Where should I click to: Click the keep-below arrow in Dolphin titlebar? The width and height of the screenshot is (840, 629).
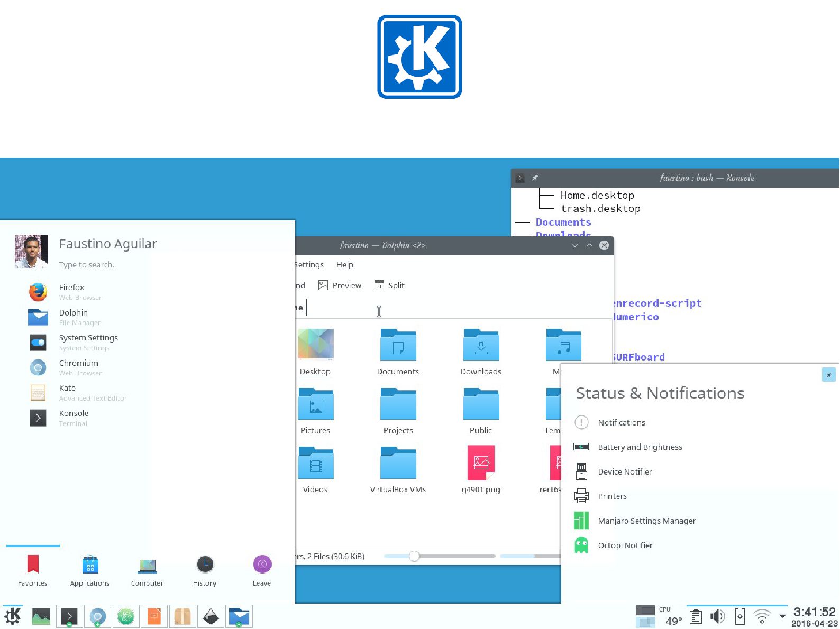click(574, 246)
